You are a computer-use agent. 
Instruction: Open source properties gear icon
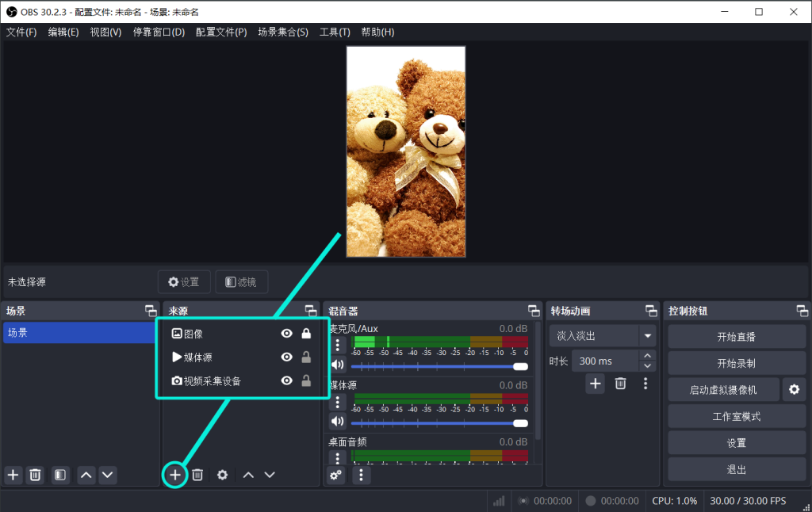pos(223,475)
